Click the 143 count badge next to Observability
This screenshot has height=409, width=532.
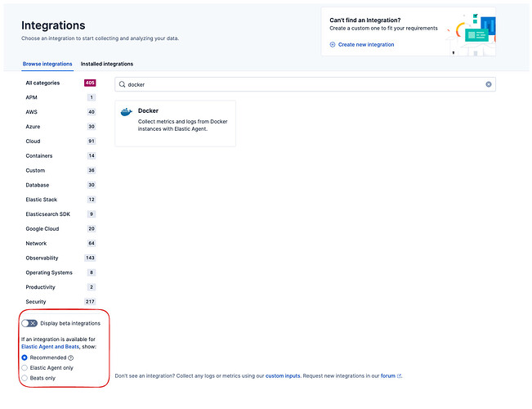tap(90, 258)
